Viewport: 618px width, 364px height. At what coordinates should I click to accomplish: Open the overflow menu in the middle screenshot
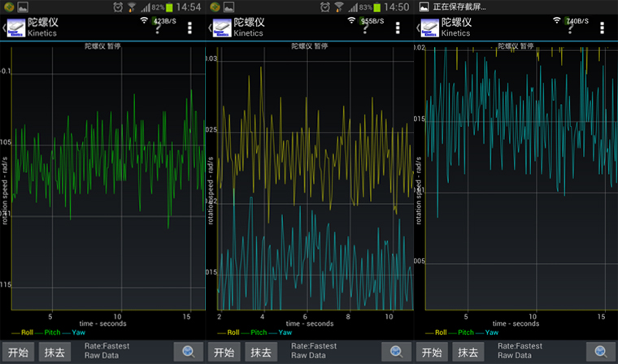398,28
